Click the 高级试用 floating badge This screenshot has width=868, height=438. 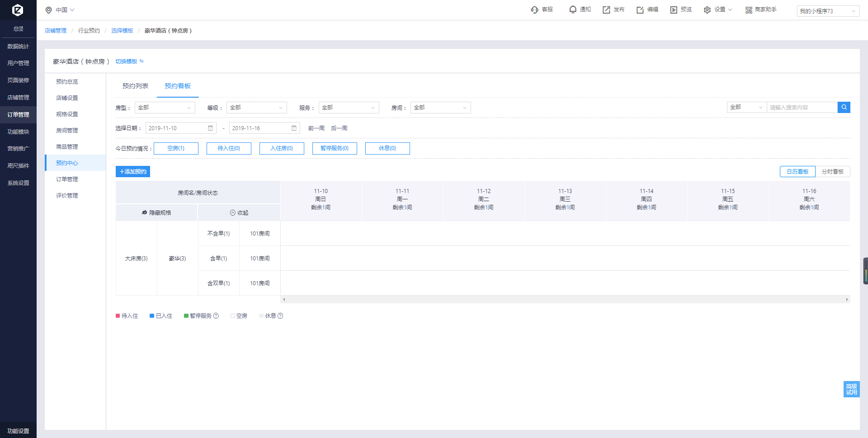[852, 389]
